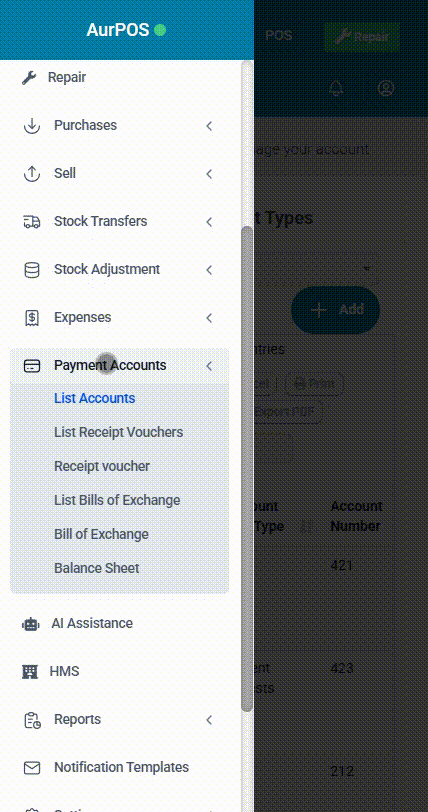
Task: Open List Receipt Vouchers
Action: tap(119, 432)
